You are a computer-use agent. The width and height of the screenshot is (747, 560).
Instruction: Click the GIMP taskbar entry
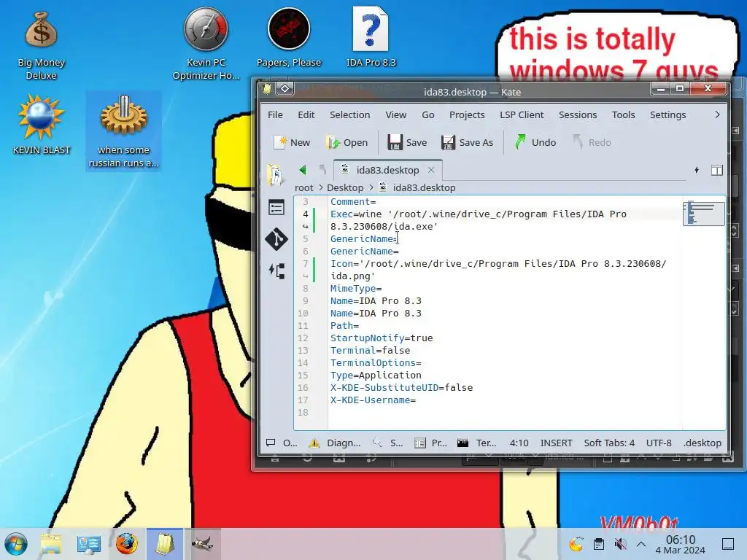pyautogui.click(x=202, y=544)
